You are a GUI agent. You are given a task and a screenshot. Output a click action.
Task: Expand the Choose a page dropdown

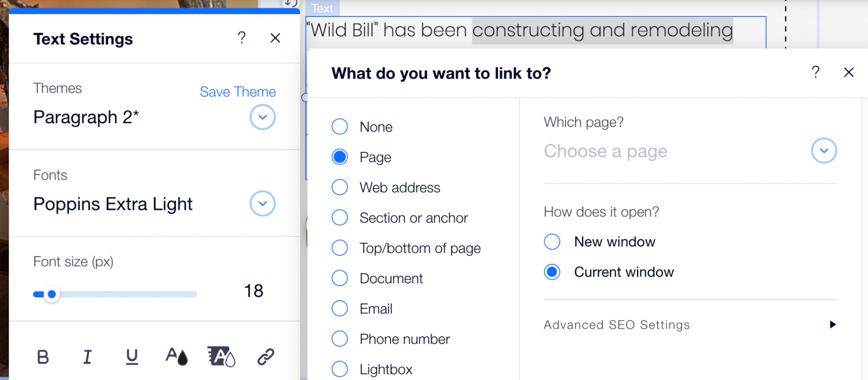823,151
